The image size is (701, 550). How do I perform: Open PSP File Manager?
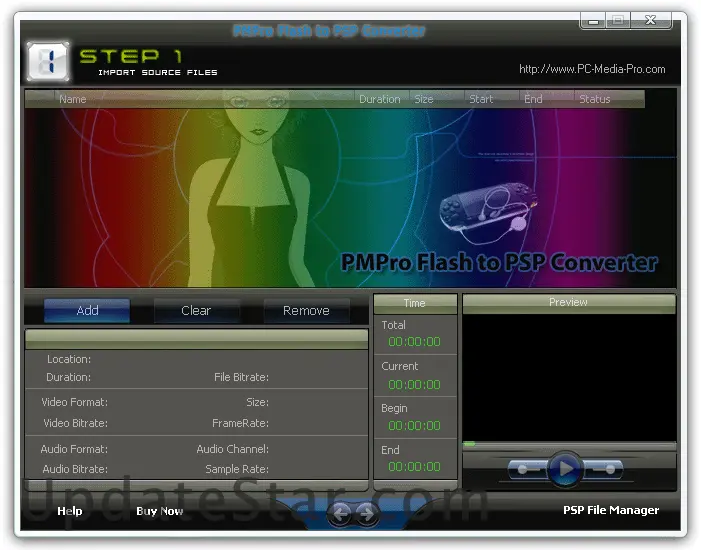point(611,510)
